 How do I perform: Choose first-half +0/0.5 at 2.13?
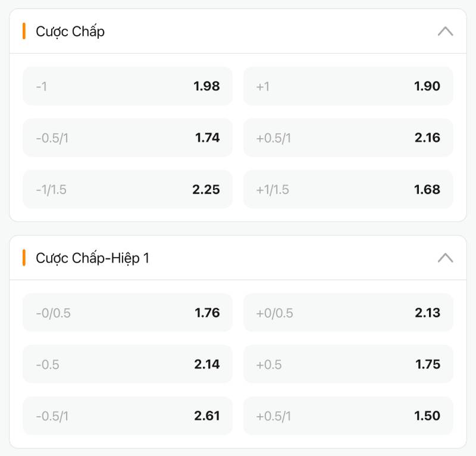tap(348, 313)
